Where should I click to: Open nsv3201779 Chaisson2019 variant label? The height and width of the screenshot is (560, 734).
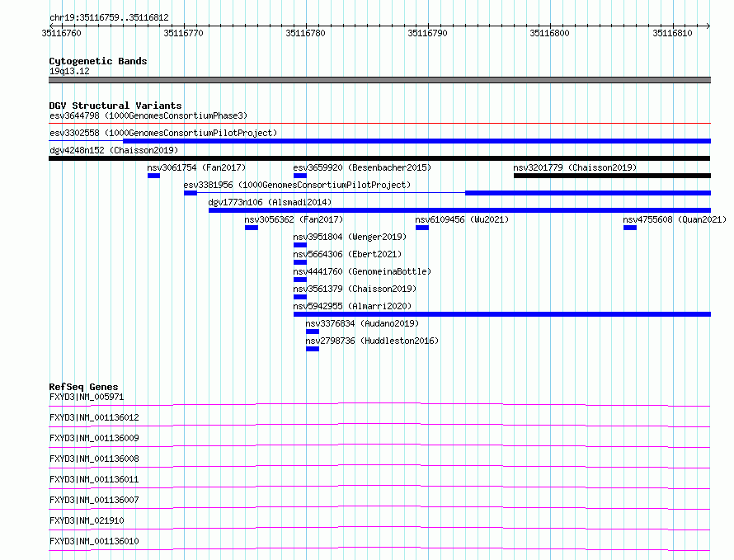point(575,167)
